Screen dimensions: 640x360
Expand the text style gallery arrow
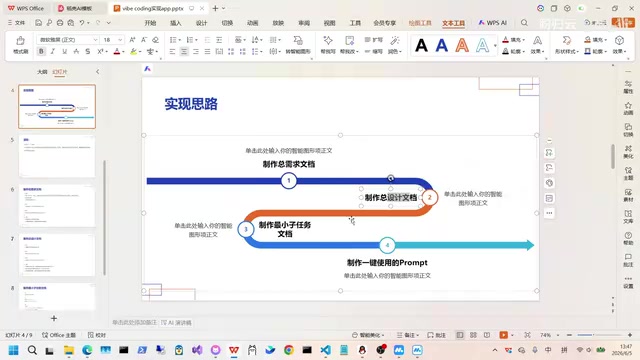(x=495, y=45)
